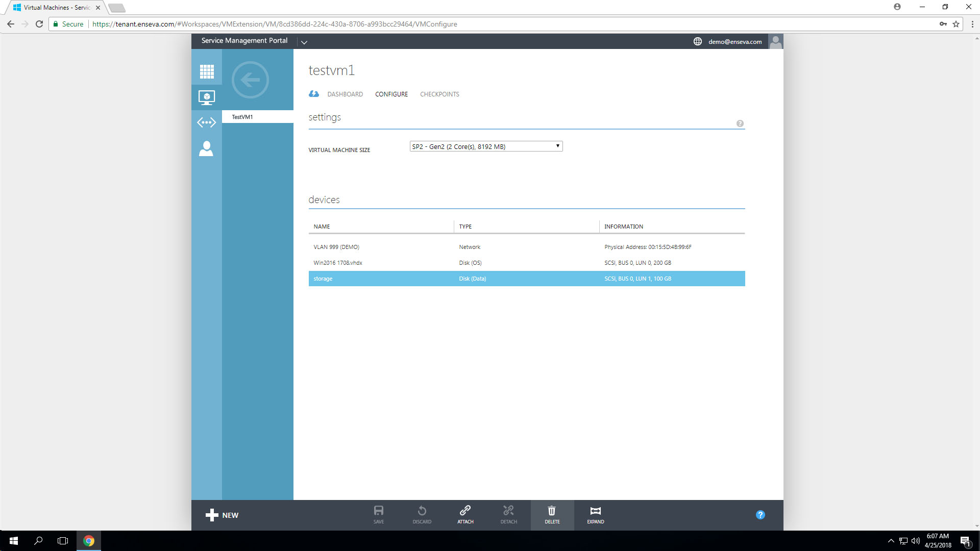Open the Networks sidebar icon
This screenshot has width=980, height=551.
click(207, 122)
